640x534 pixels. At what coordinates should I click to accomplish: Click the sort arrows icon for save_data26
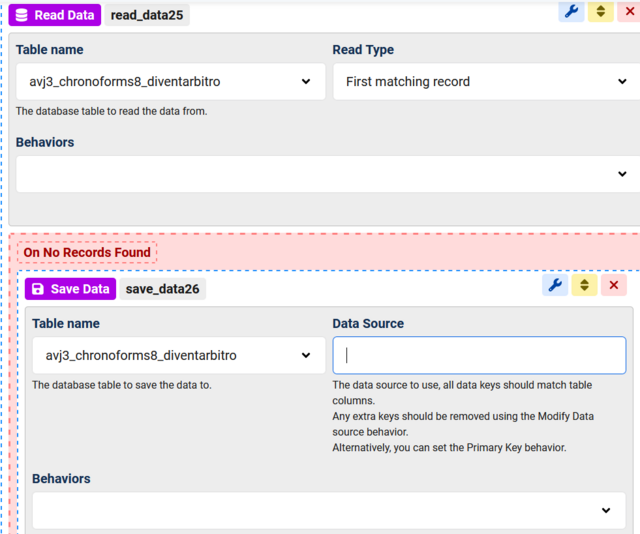click(x=584, y=285)
